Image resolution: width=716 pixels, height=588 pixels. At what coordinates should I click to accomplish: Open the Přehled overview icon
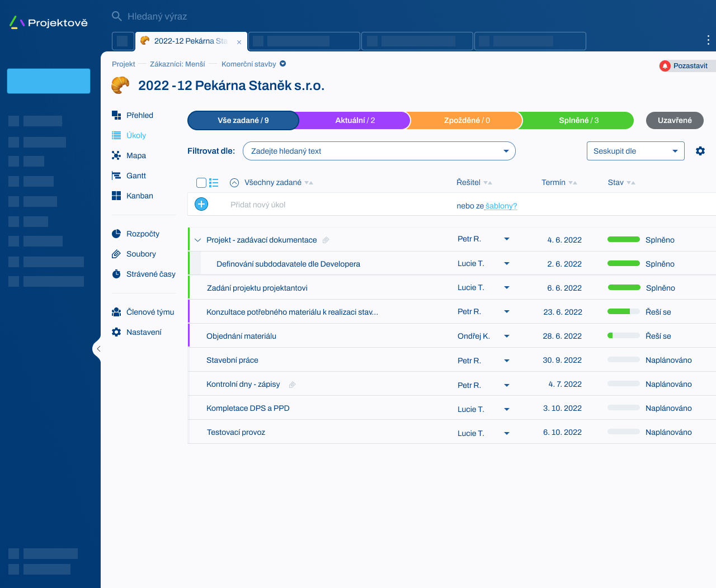coord(116,115)
